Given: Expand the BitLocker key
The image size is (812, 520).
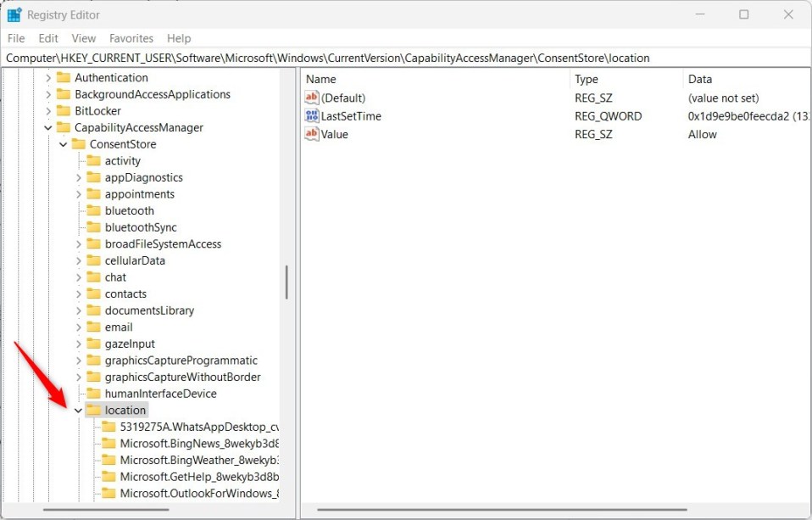Looking at the screenshot, I should click(48, 111).
